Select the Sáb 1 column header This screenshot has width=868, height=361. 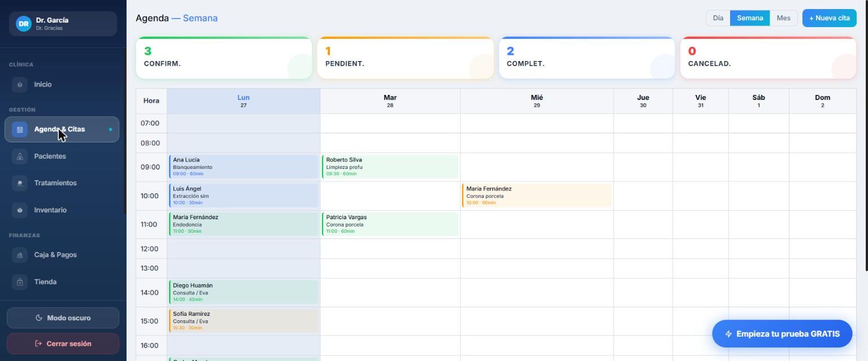759,101
